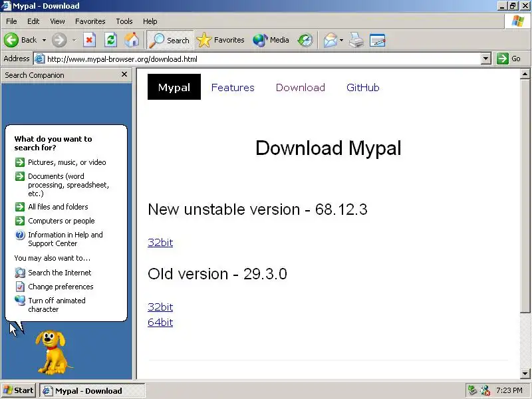The width and height of the screenshot is (532, 399).
Task: Choose Documents (word processing, spreadsheet) search
Action: (x=62, y=185)
